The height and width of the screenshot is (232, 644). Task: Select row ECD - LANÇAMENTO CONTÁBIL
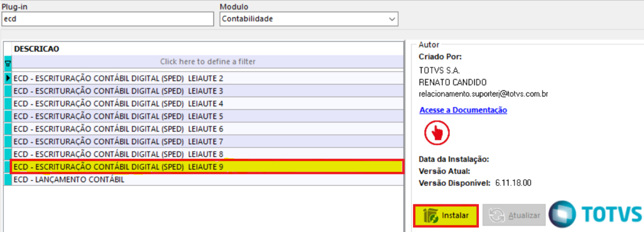pyautogui.click(x=208, y=179)
